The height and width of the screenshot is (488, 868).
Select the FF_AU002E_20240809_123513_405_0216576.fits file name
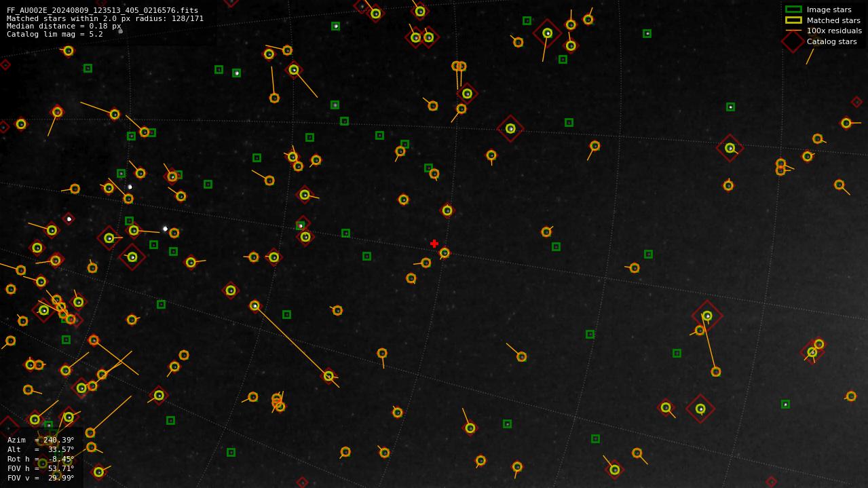click(x=102, y=11)
